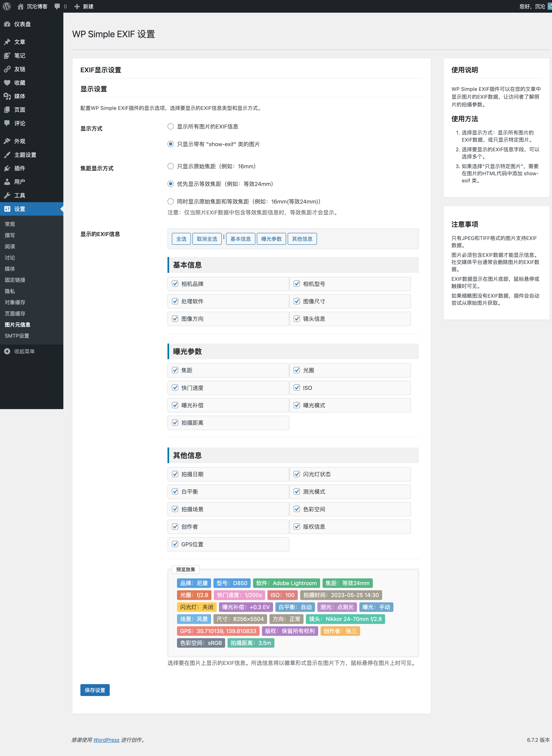The image size is (552, 756).
Task: Uncheck the GPS位置 checkbox
Action: point(175,544)
